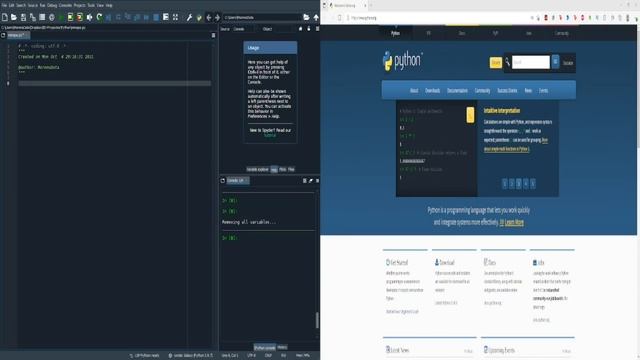The image size is (640, 360).
Task: Open Spyder Tools menu
Action: coord(91,6)
